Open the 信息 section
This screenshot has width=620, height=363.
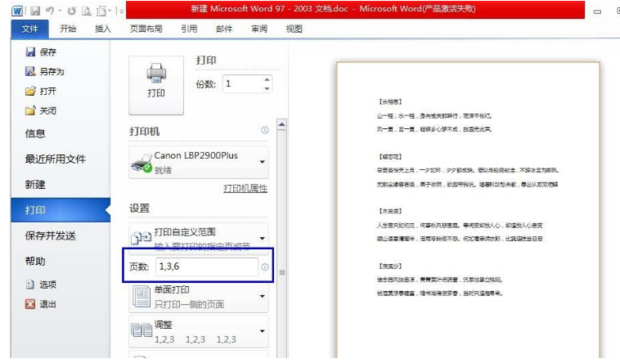(35, 134)
